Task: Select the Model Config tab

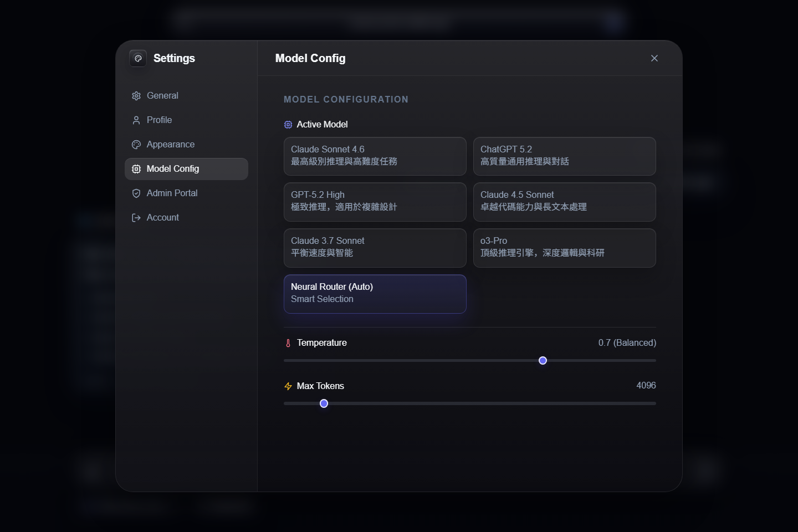Action: click(186, 169)
